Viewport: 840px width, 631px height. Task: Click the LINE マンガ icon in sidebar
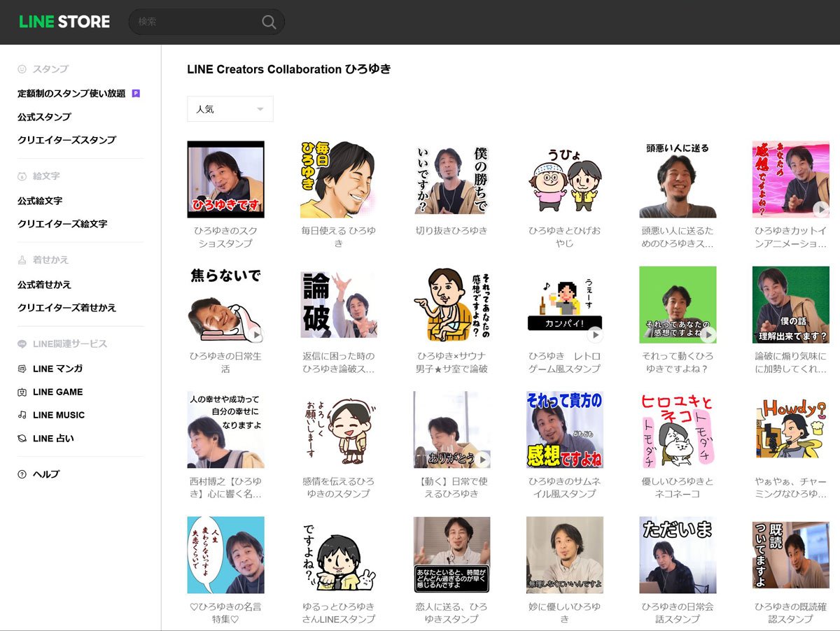coord(22,369)
